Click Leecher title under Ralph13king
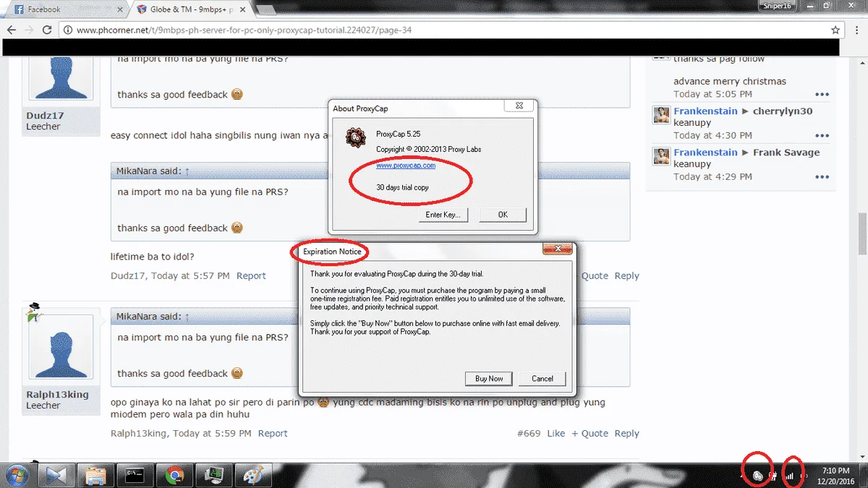The width and height of the screenshot is (868, 488). [43, 406]
